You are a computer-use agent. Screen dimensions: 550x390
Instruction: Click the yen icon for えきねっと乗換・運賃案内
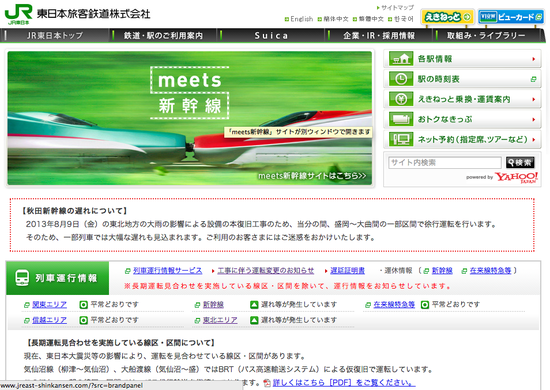[x=401, y=99]
